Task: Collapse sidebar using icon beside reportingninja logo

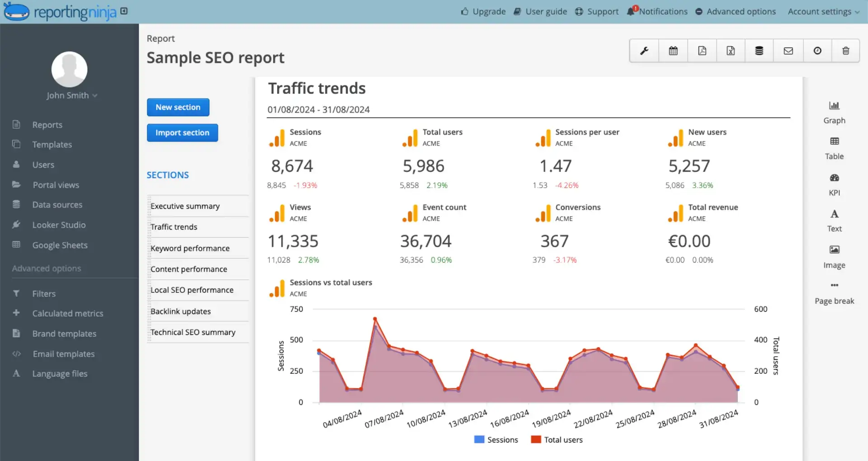Action: [124, 11]
